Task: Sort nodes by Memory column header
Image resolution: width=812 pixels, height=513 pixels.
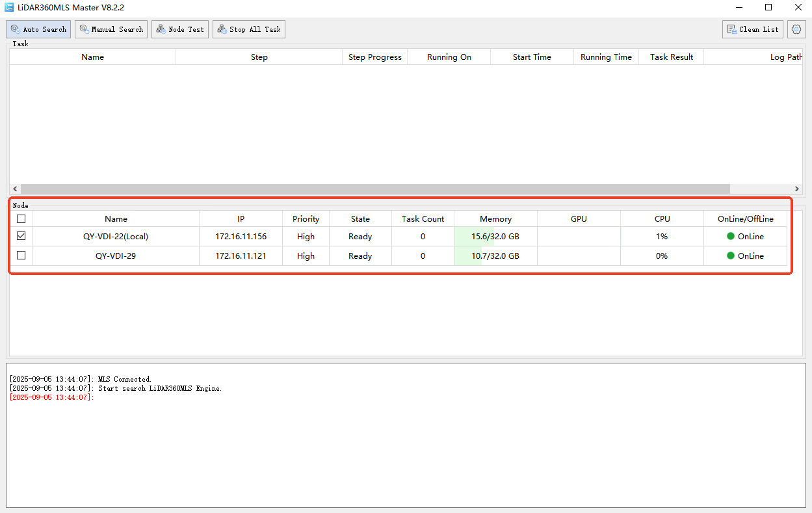Action: (495, 219)
